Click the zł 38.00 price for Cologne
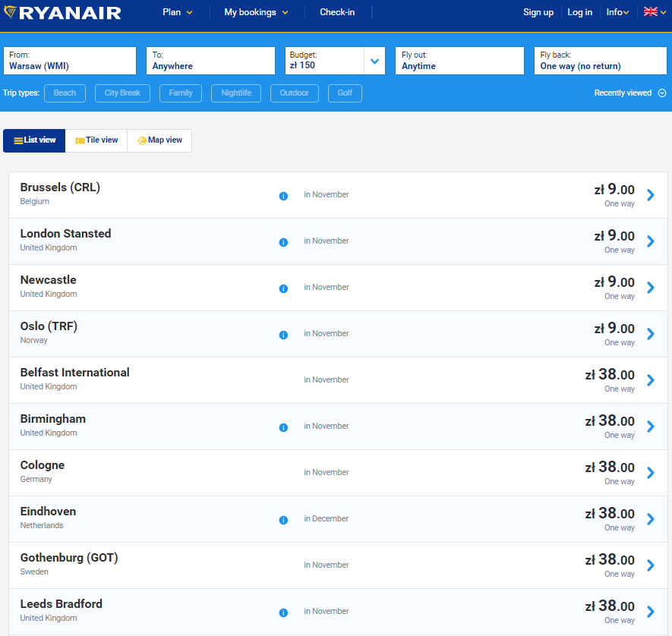 [x=610, y=467]
